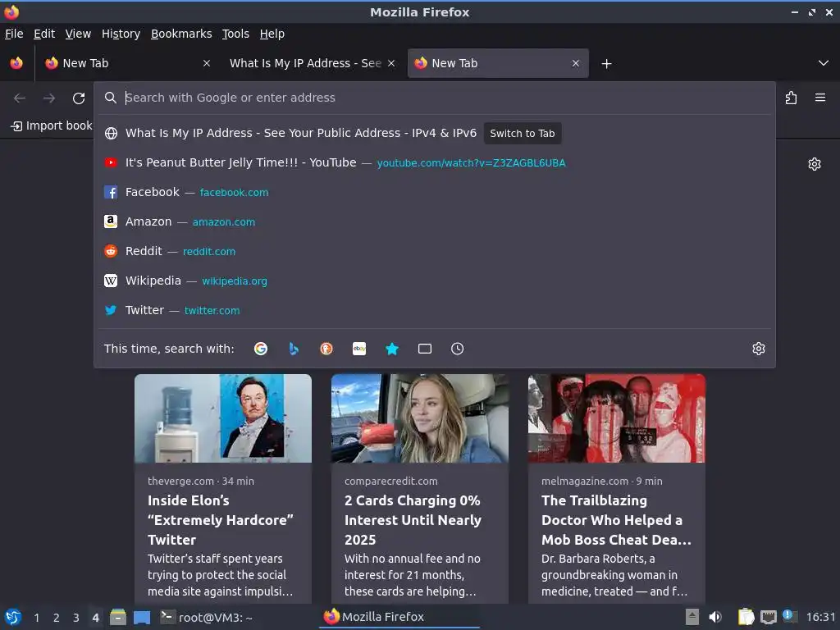Click the Back navigation arrow
The image size is (840, 630).
pyautogui.click(x=20, y=98)
